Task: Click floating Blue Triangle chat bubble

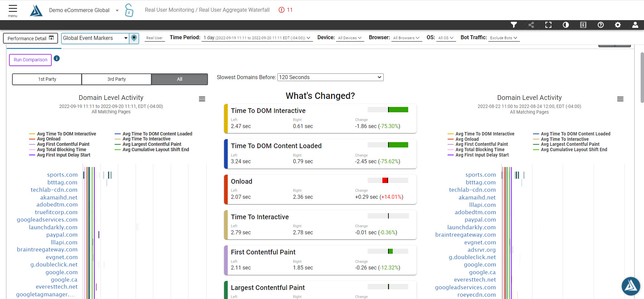Action: click(631, 286)
